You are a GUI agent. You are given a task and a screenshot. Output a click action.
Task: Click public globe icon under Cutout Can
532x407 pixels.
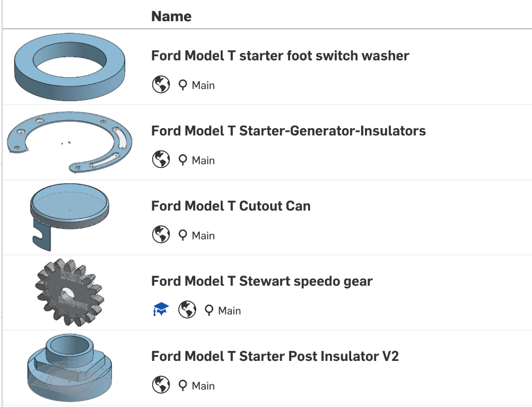(161, 235)
